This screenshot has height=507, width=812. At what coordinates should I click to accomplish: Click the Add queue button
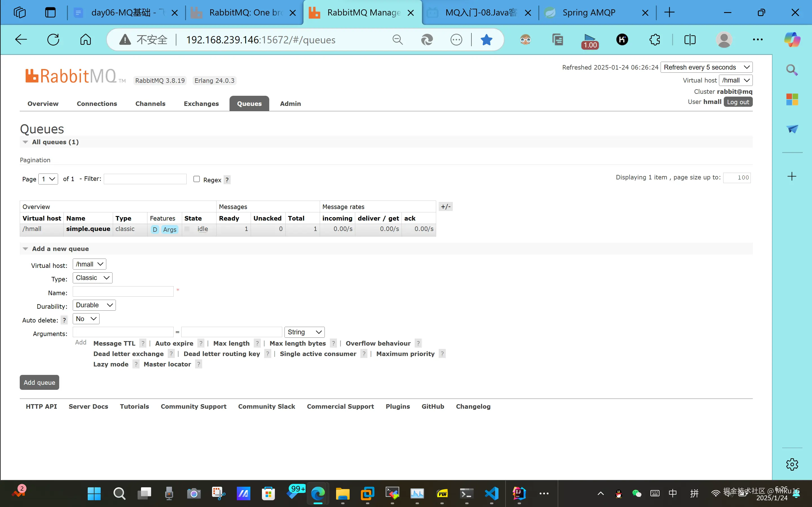[x=39, y=382]
